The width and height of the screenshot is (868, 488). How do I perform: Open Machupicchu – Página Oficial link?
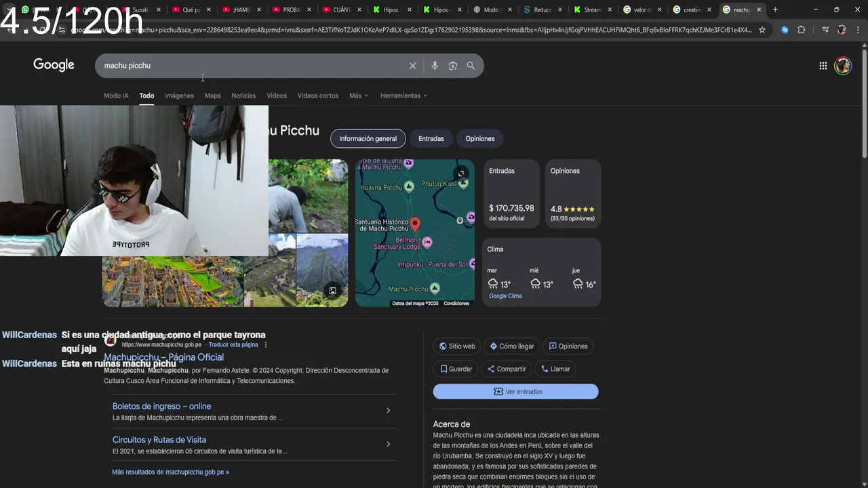click(163, 357)
